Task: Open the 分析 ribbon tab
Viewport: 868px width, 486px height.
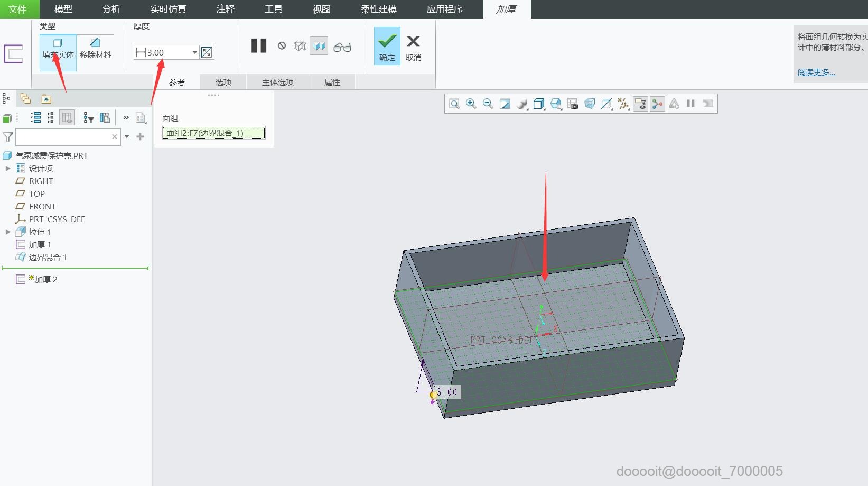Action: click(x=111, y=9)
